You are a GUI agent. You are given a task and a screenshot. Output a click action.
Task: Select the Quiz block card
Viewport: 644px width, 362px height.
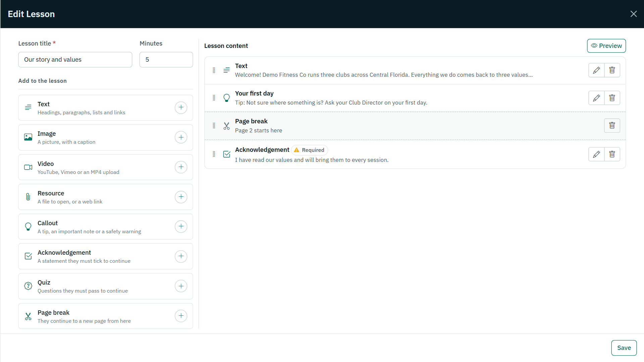coord(106,286)
